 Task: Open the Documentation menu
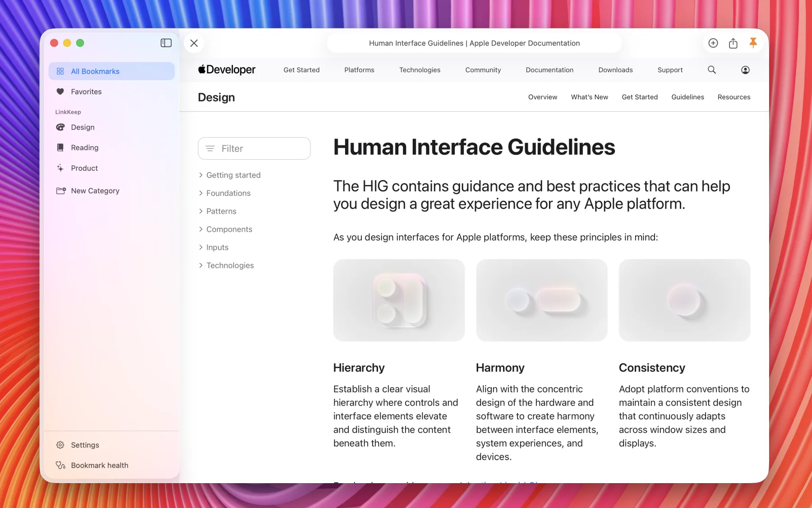[549, 70]
